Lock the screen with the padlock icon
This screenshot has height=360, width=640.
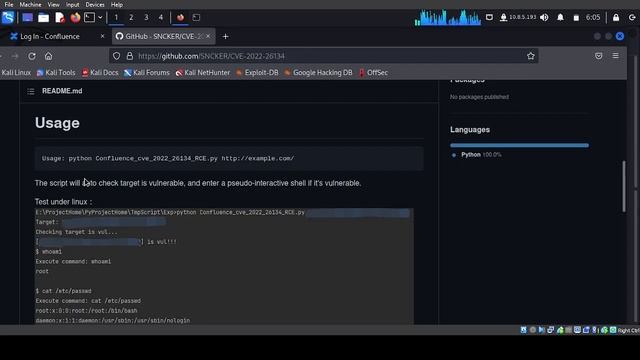click(616, 18)
